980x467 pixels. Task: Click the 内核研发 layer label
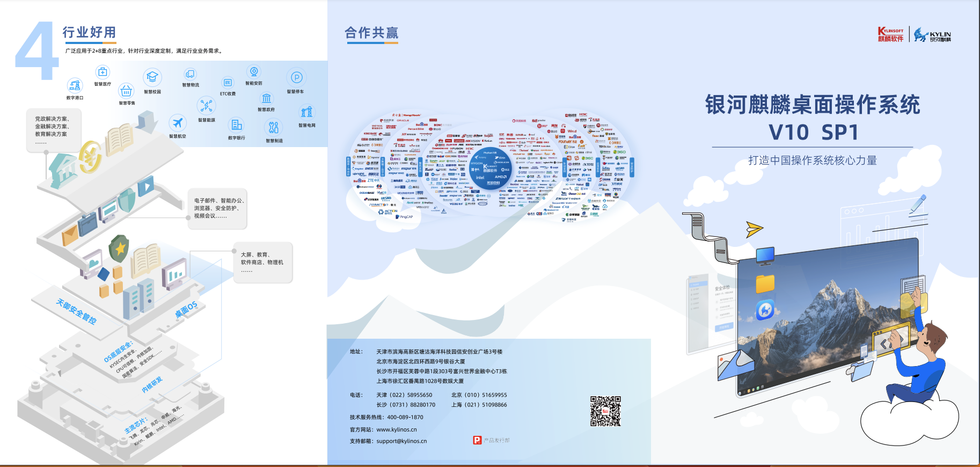point(152,384)
